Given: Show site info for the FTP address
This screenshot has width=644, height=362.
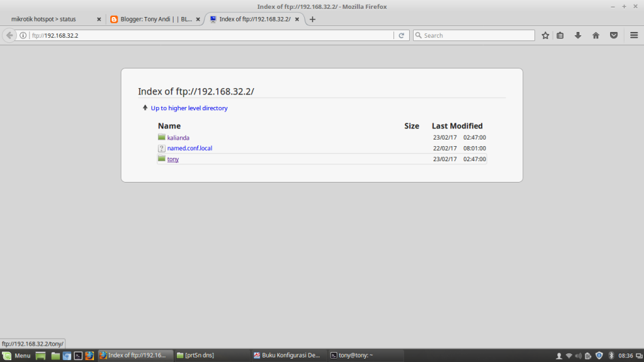Looking at the screenshot, I should click(x=23, y=35).
